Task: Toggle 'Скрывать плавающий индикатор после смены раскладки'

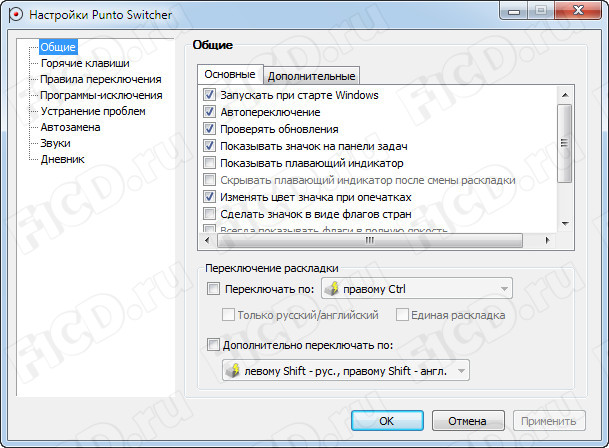Action: click(209, 180)
